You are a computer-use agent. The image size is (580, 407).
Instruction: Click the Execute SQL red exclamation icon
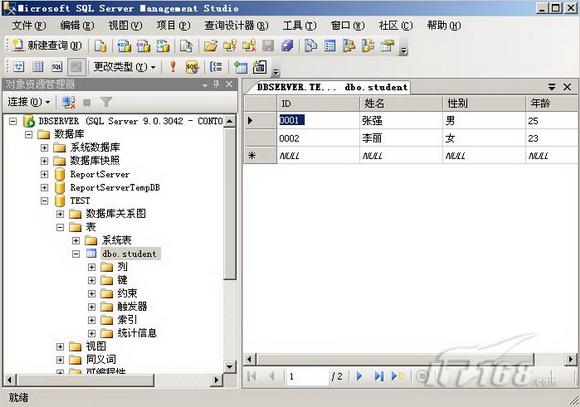click(x=173, y=67)
